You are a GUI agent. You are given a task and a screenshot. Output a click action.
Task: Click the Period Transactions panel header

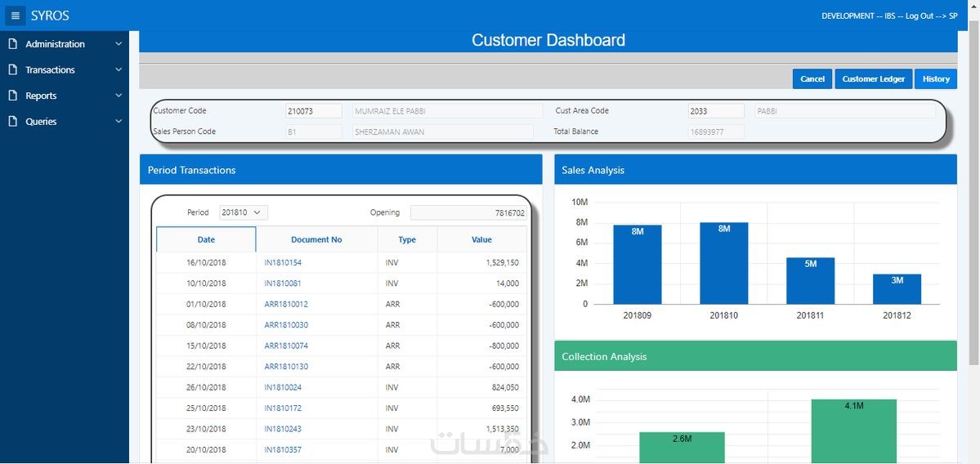(341, 169)
